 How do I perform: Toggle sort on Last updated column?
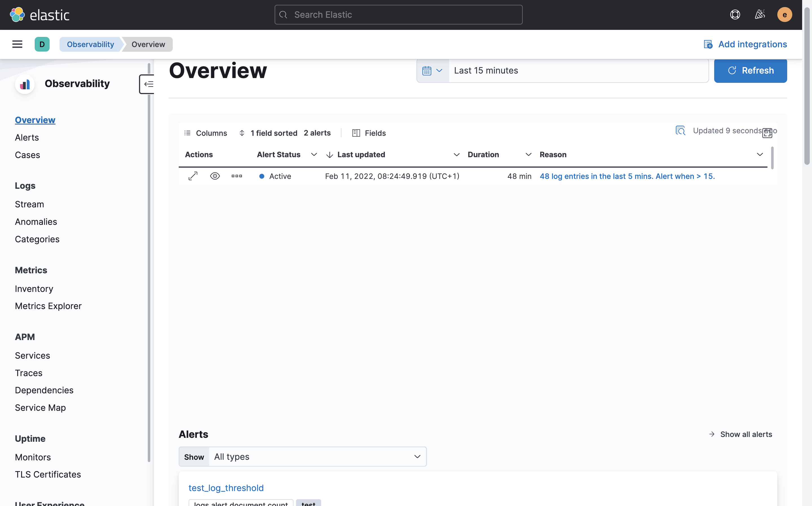(361, 155)
